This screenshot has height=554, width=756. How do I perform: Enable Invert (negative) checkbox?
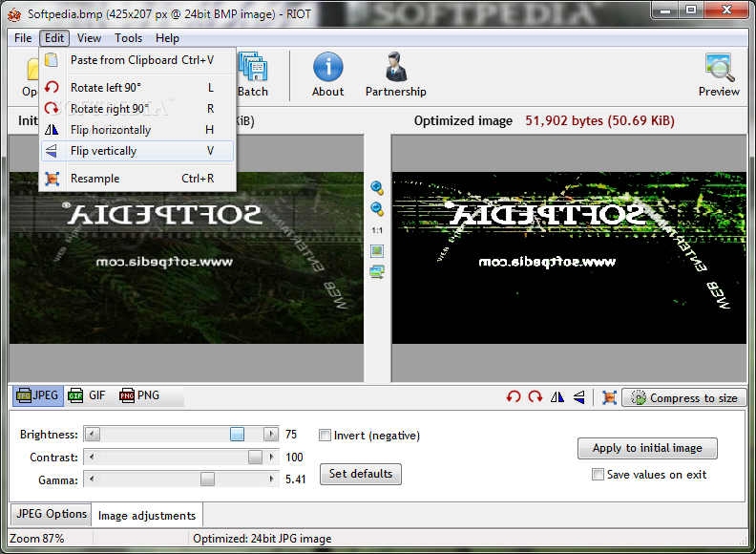(x=325, y=436)
